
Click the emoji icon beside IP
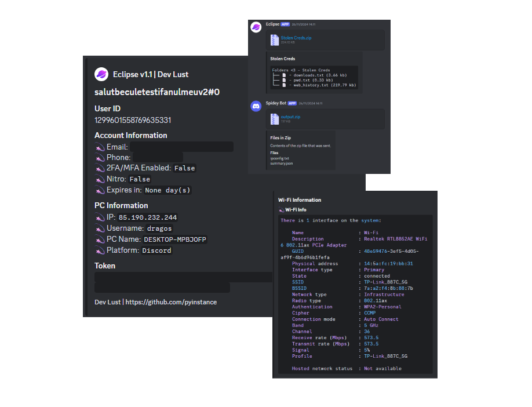100,217
